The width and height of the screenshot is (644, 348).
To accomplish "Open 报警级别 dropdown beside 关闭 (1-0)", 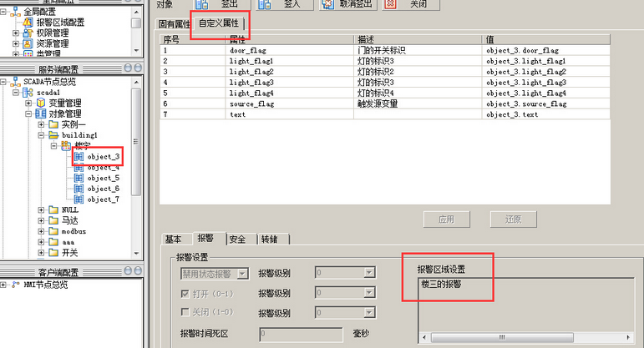I will (x=369, y=313).
